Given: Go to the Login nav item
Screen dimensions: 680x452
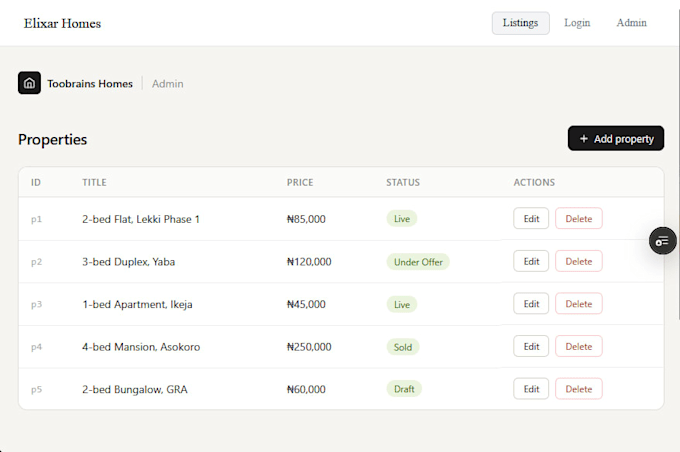Looking at the screenshot, I should [577, 23].
